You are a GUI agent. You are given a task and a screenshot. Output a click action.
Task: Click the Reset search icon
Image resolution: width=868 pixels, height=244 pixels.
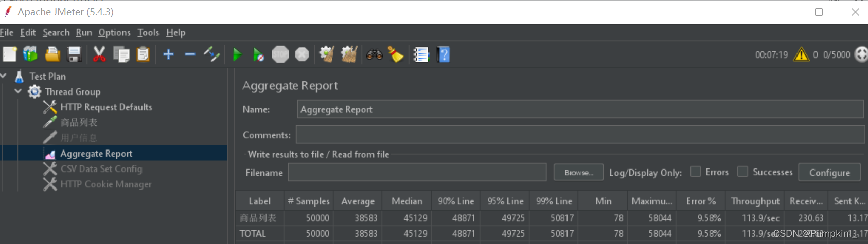point(396,54)
